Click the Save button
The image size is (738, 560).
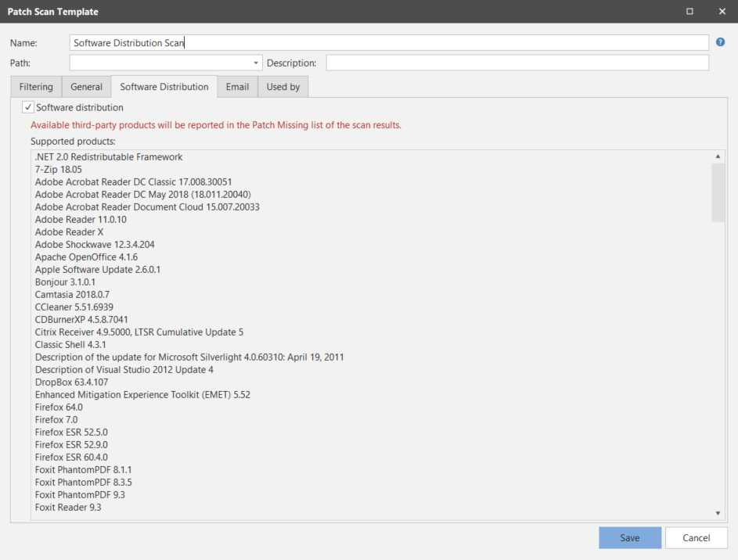[630, 537]
